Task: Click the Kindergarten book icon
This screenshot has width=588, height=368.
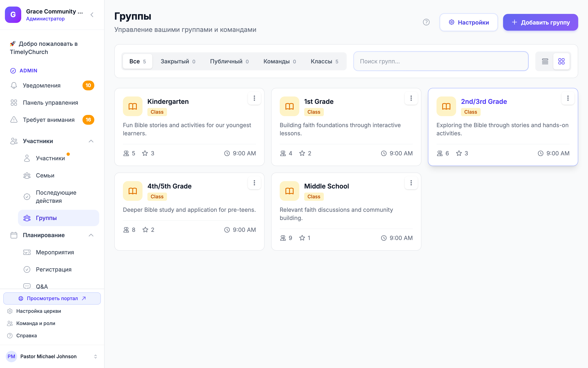Action: pyautogui.click(x=133, y=106)
